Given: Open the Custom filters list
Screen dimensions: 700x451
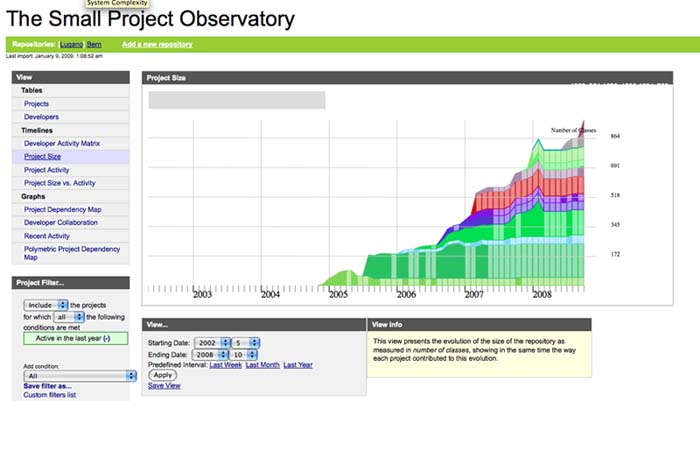Looking at the screenshot, I should (50, 395).
